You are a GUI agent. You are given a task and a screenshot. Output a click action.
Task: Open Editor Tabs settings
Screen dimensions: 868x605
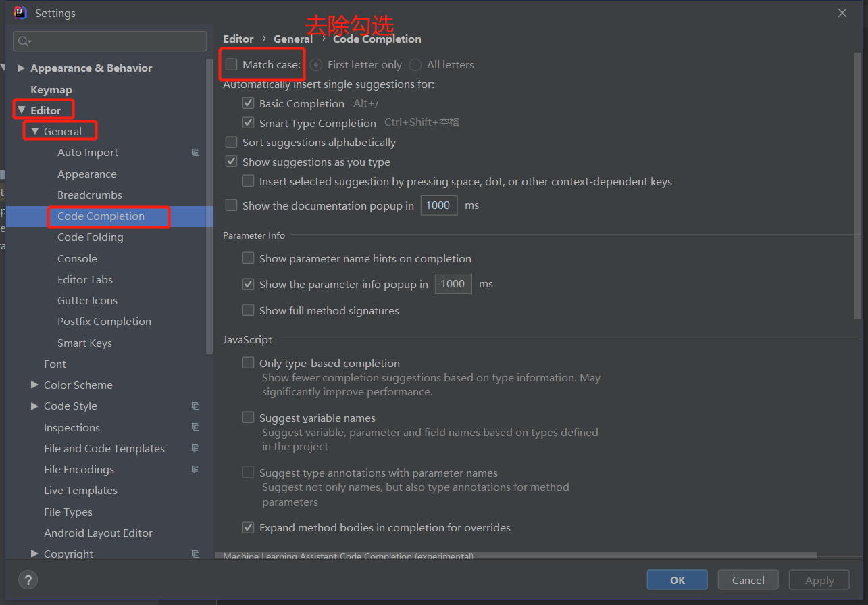pyautogui.click(x=85, y=279)
